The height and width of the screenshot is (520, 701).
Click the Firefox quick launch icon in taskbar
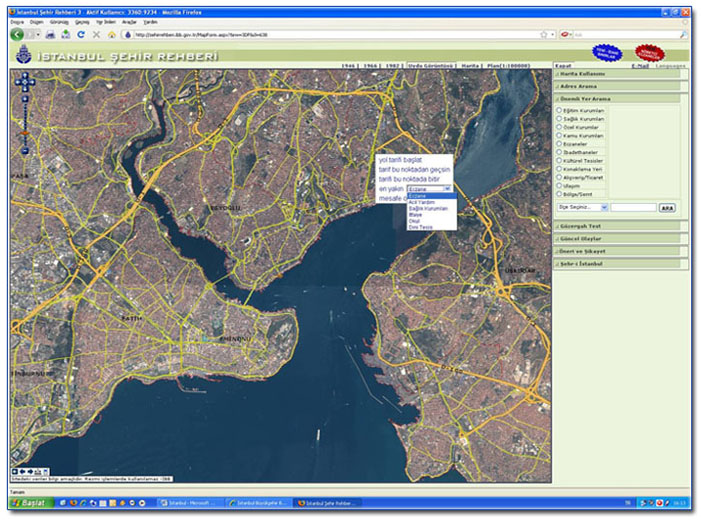[73, 503]
